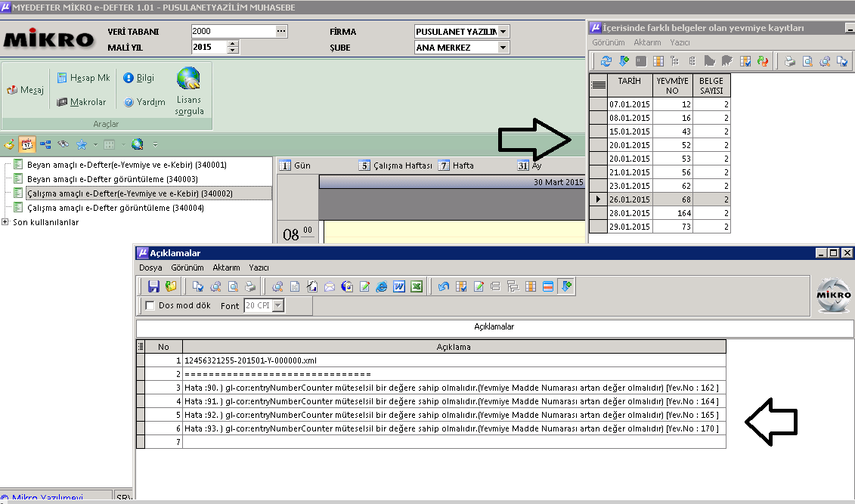Expand the Son kullanılanlar tree node
Screen dimensions: 855x504
[x=5, y=221]
